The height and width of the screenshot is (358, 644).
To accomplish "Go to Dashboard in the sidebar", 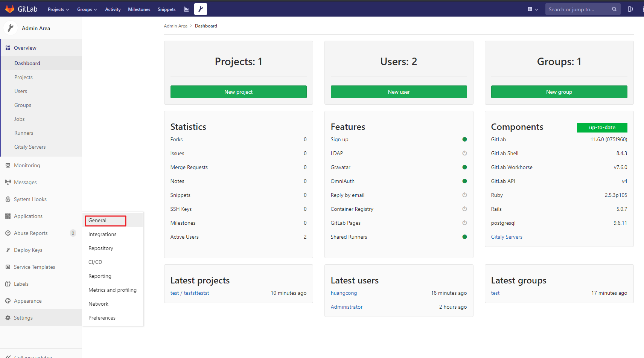I will pyautogui.click(x=41, y=63).
